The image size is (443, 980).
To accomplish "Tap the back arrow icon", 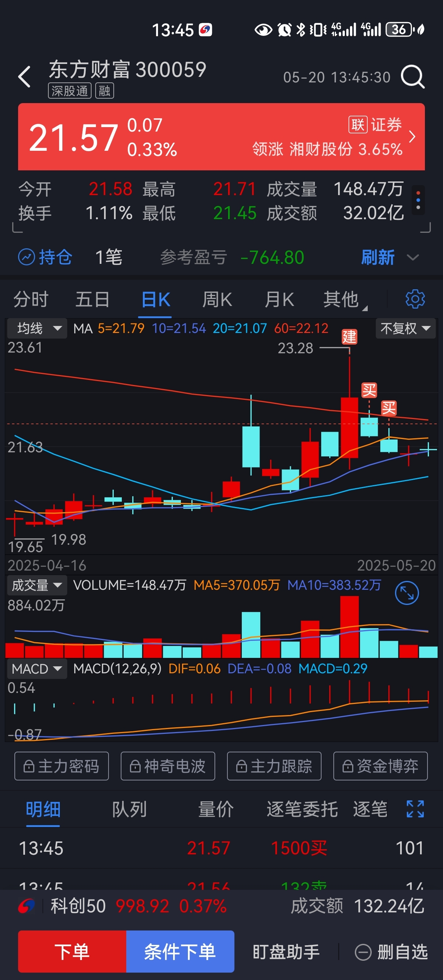I will click(x=24, y=76).
